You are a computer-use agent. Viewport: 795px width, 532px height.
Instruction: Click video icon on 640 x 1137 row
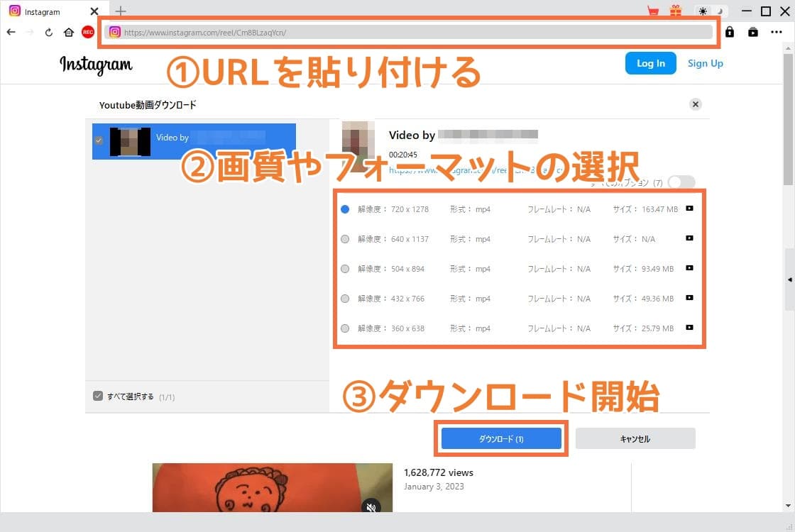pos(689,238)
